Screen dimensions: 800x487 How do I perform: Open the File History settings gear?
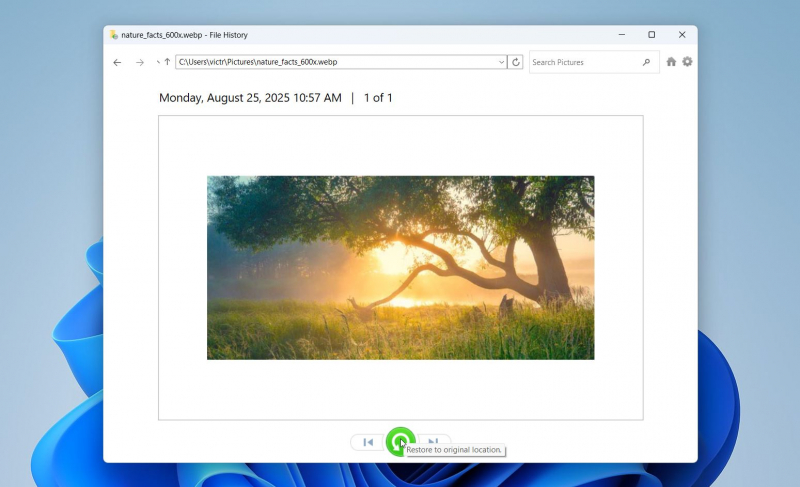coord(687,61)
